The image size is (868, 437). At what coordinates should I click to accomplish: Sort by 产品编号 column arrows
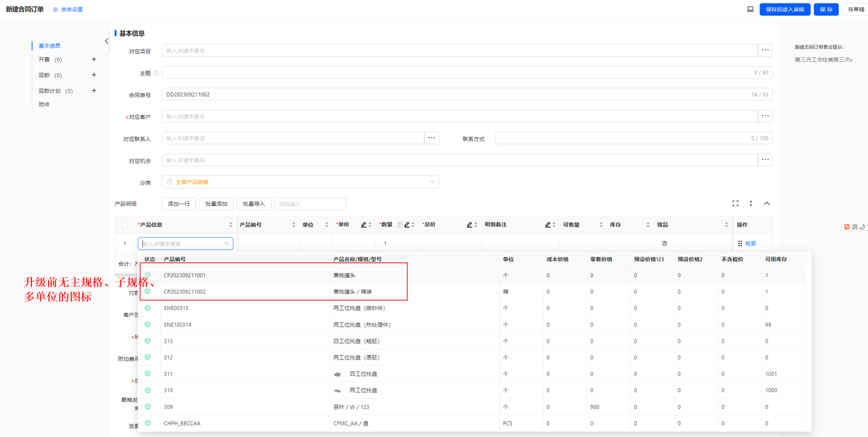click(294, 225)
